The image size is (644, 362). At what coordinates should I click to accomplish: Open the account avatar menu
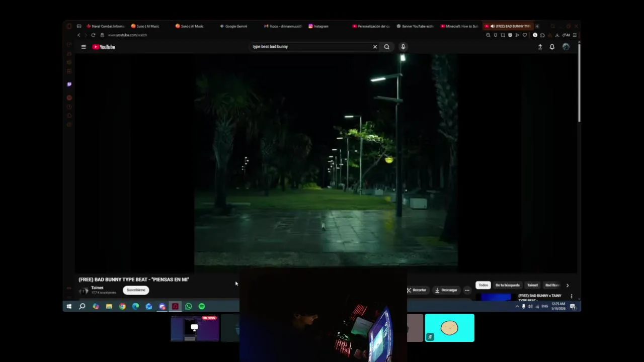[x=566, y=47]
